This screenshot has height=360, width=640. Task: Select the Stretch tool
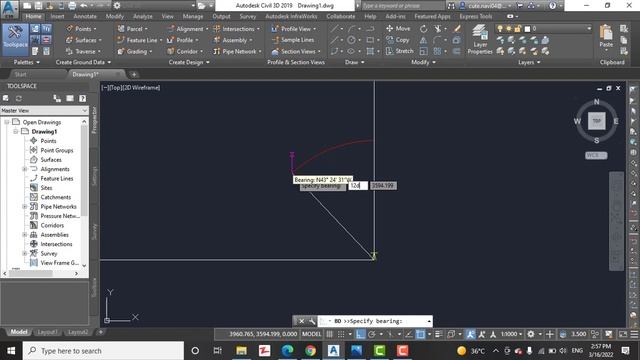[x=400, y=51]
